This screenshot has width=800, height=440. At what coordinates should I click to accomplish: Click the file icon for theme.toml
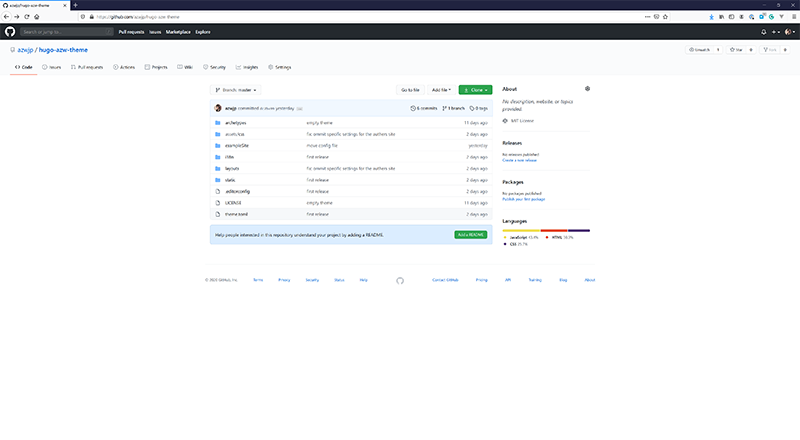pos(218,214)
